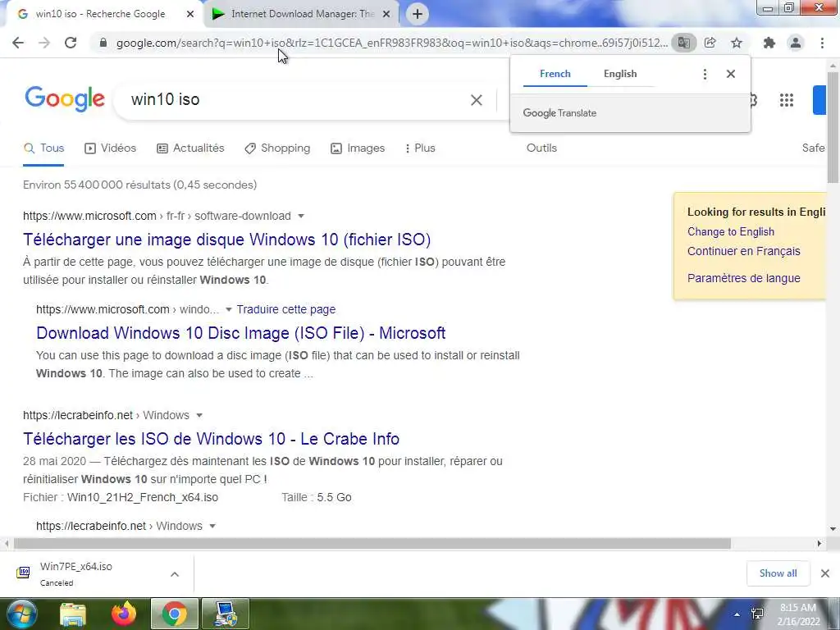Image resolution: width=840 pixels, height=630 pixels.
Task: Show hidden system tray icons
Action: 737,614
